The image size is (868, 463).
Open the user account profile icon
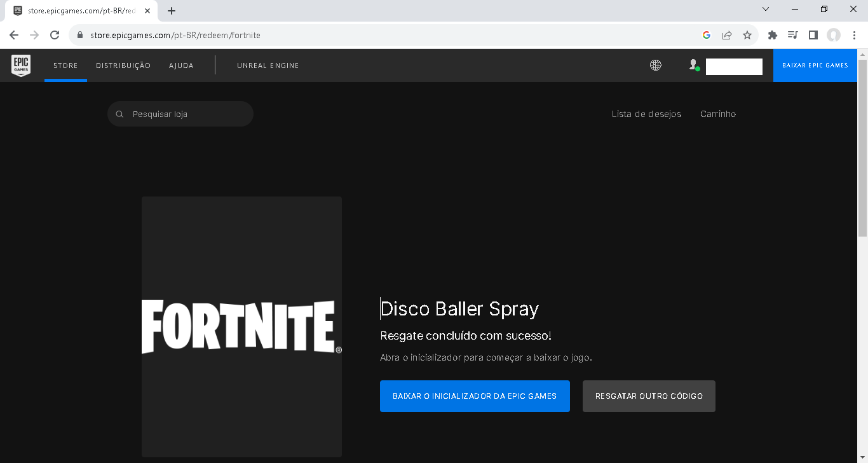pyautogui.click(x=694, y=65)
